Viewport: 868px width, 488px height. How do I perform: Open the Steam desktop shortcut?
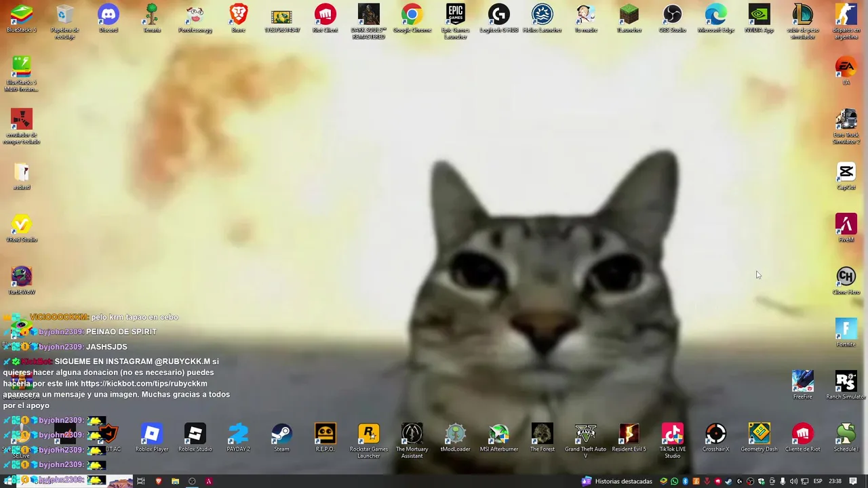[x=282, y=438]
